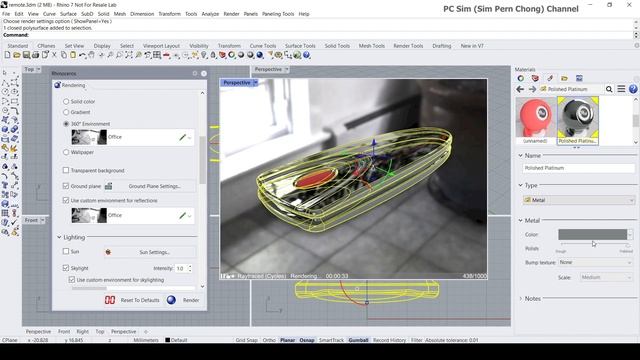
Task: Click the four-viewport layout grid icon
Action: click(157, 55)
